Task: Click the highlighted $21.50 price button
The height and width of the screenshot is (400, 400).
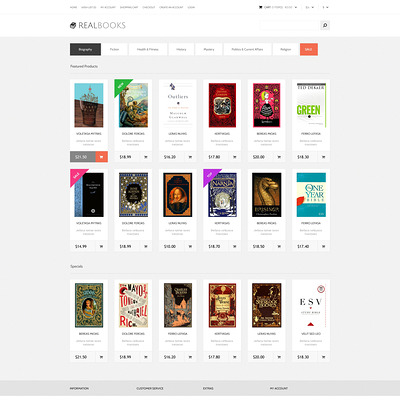Action: tap(83, 157)
